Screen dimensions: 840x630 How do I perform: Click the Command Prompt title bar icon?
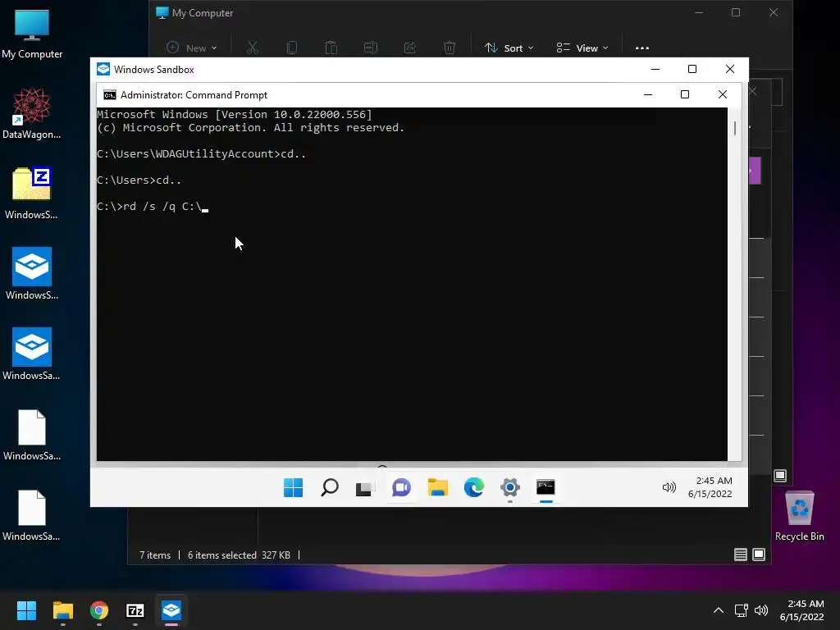(110, 95)
